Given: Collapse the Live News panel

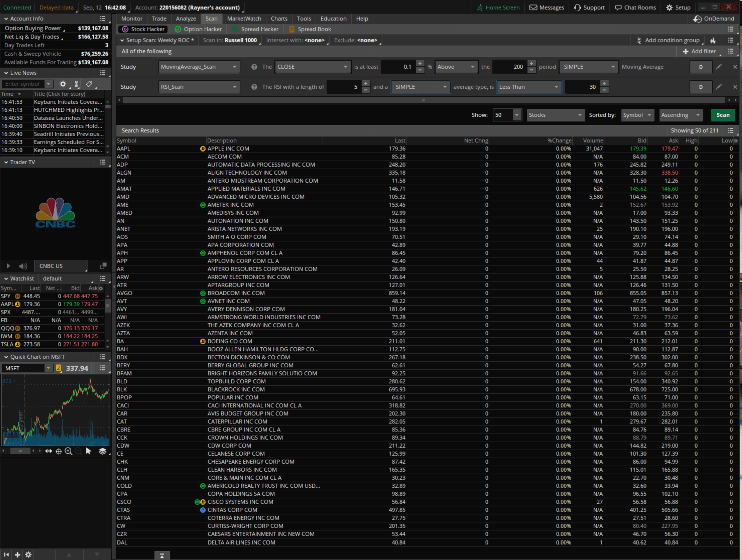Looking at the screenshot, I should 6,73.
